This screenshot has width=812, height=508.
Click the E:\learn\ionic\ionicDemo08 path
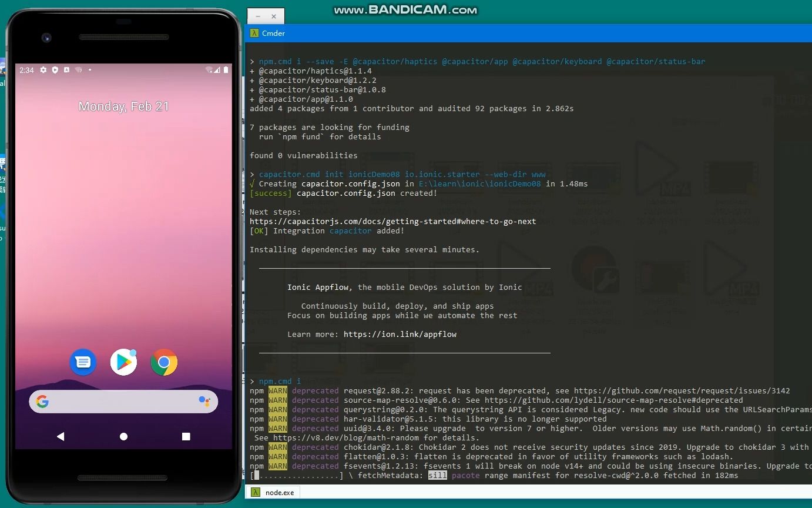point(479,184)
